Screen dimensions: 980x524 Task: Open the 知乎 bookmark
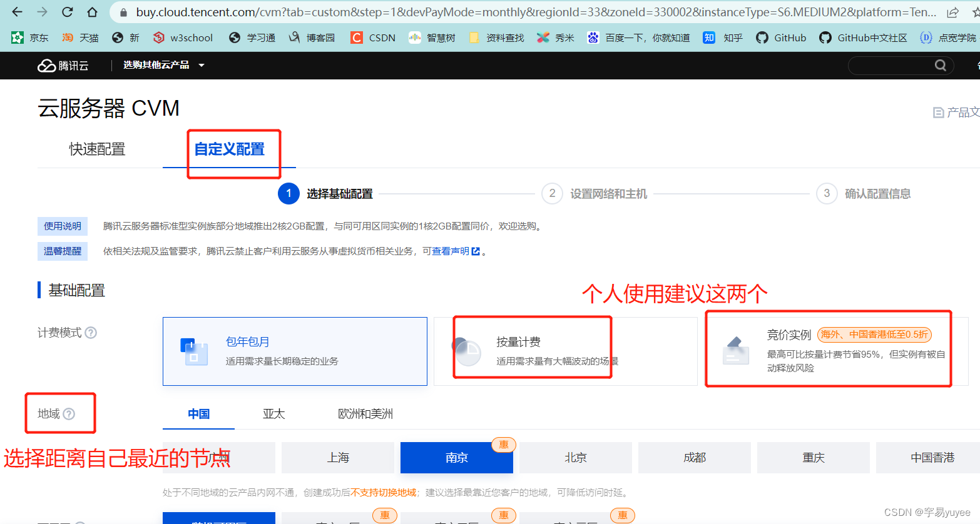click(723, 38)
